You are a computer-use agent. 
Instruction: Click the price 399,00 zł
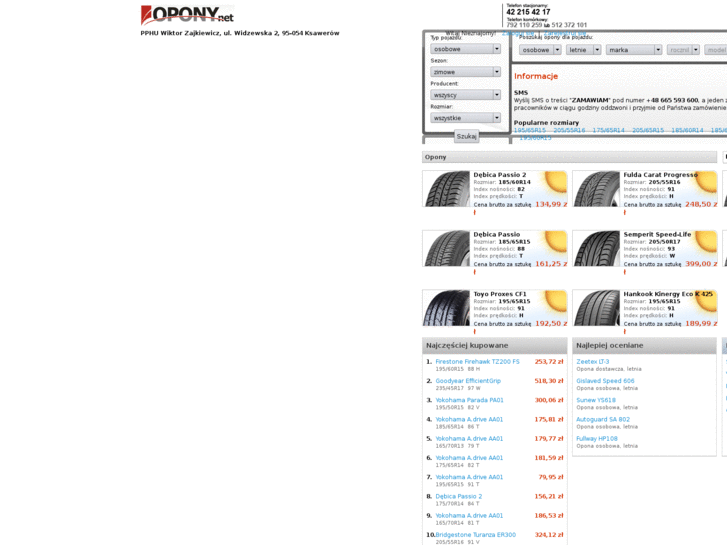701,263
